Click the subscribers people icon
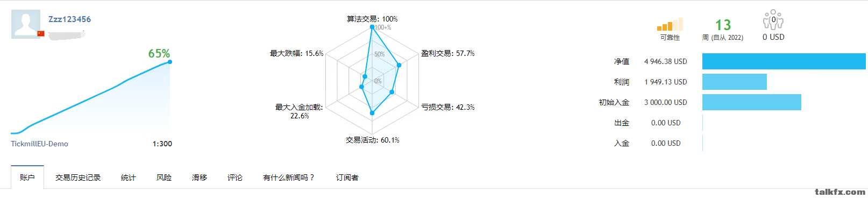Image resolution: width=868 pixels, height=198 pixels. tap(773, 20)
